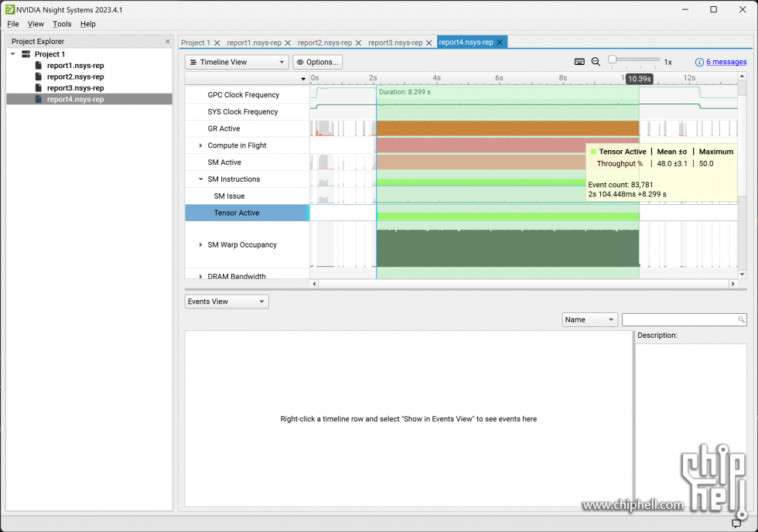
Task: Select the GPC Clock Frequency row
Action: coord(247,94)
